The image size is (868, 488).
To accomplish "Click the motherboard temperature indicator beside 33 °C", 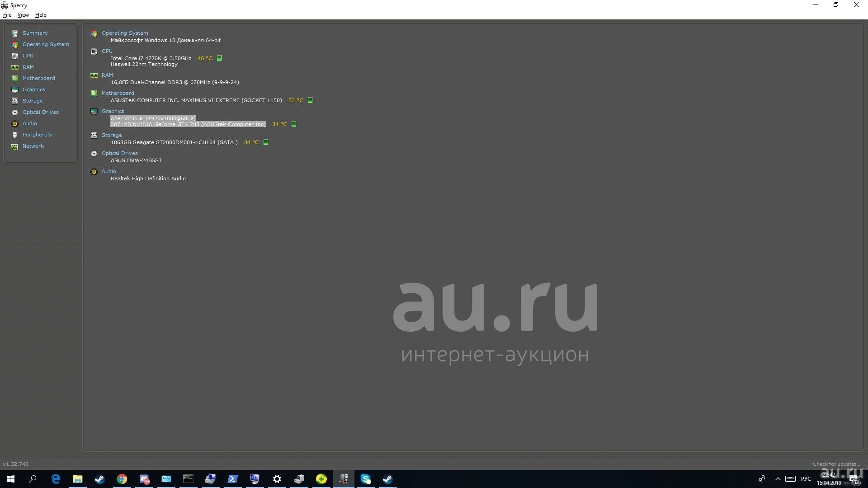I will tap(310, 100).
